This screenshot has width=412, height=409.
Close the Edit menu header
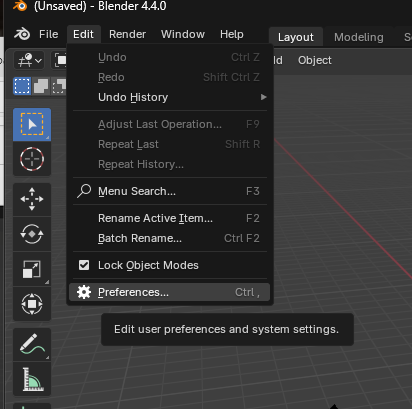(83, 34)
